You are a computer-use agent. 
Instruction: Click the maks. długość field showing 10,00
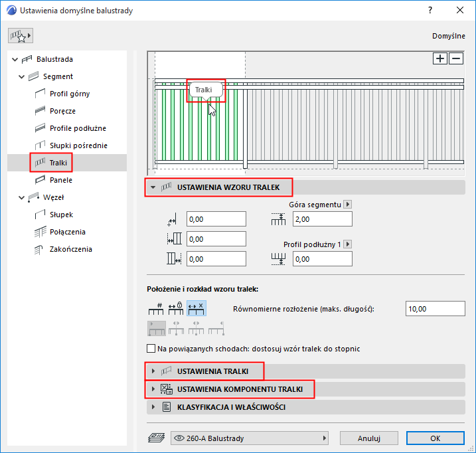(x=436, y=309)
